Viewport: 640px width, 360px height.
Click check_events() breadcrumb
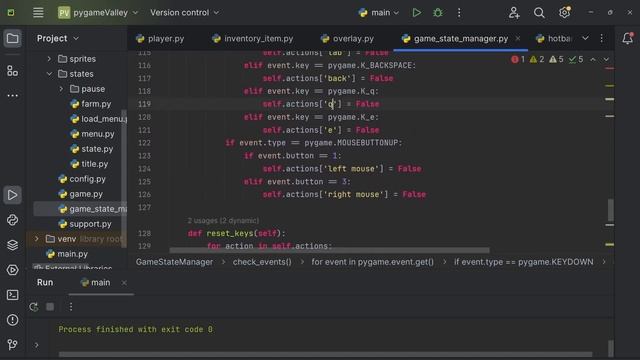point(262,262)
